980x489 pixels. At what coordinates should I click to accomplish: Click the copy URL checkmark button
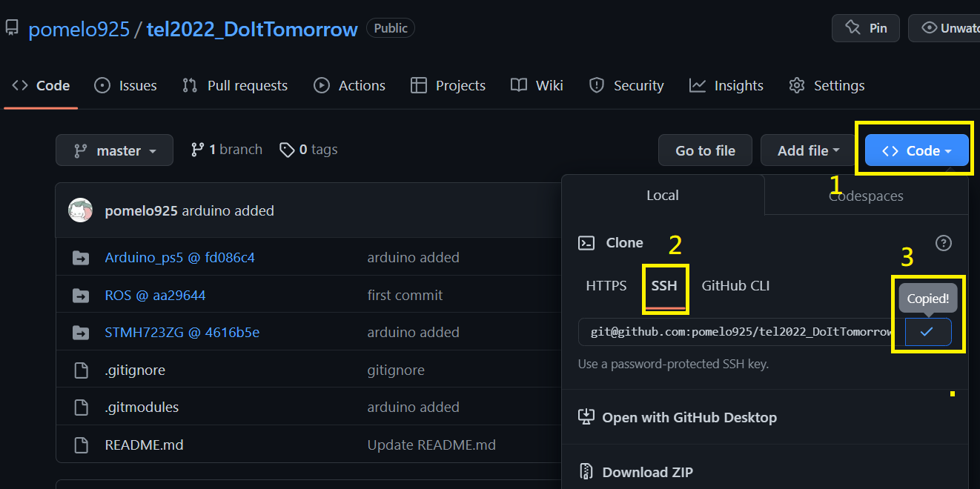click(928, 332)
